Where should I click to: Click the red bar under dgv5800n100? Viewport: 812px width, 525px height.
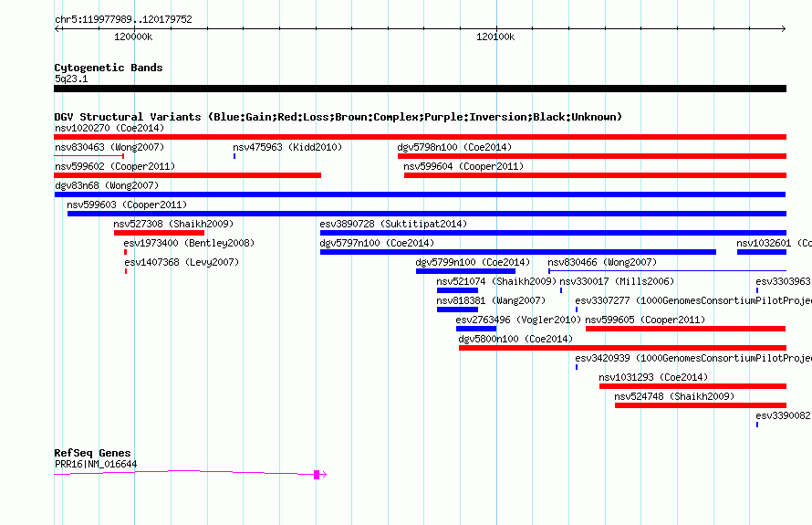click(622, 348)
